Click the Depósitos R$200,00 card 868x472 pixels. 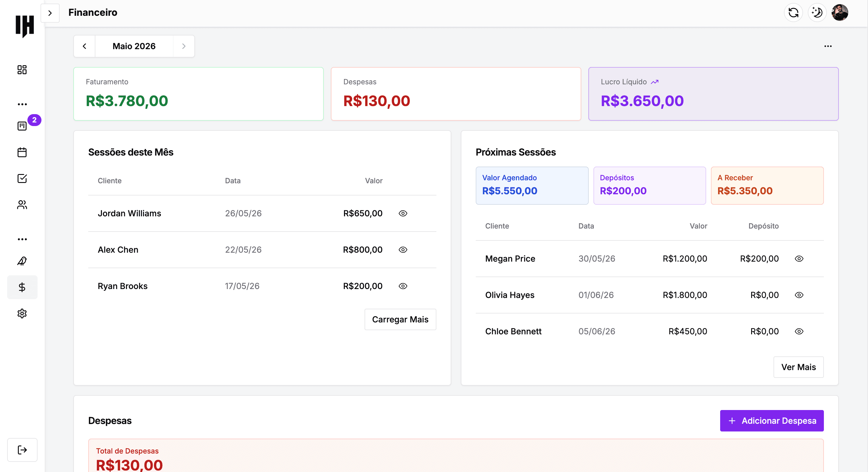coord(650,186)
